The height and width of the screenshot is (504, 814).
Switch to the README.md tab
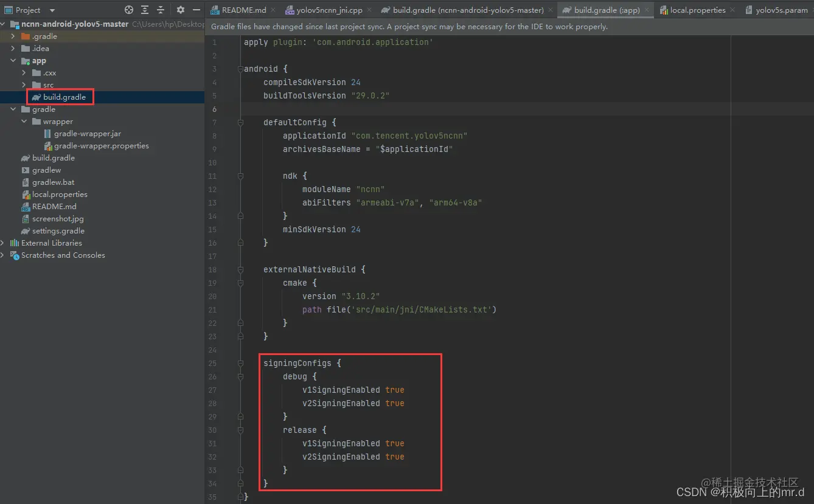tap(244, 10)
